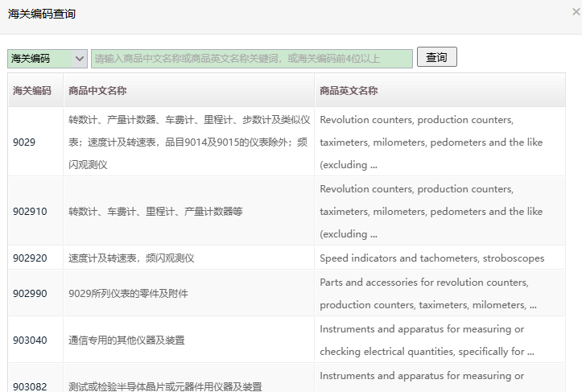Click the 商品中文名称 column header
582x392 pixels.
pyautogui.click(x=97, y=91)
